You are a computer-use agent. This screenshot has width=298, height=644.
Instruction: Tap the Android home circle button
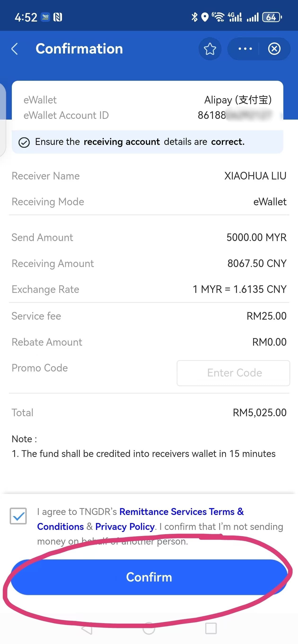coord(149,628)
